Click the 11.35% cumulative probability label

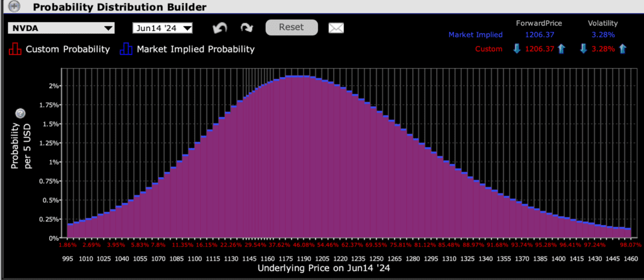183,245
